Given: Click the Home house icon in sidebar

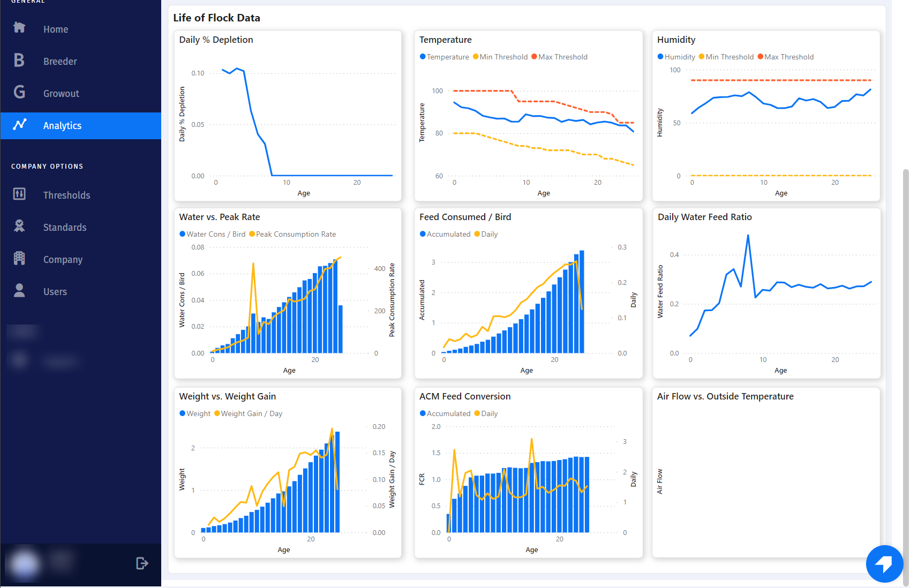Looking at the screenshot, I should pos(19,27).
